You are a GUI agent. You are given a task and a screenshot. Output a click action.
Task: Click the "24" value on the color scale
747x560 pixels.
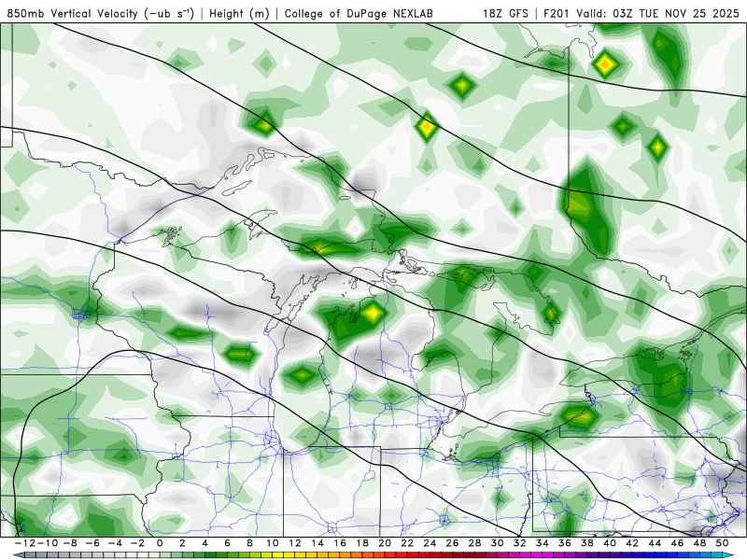click(x=430, y=543)
